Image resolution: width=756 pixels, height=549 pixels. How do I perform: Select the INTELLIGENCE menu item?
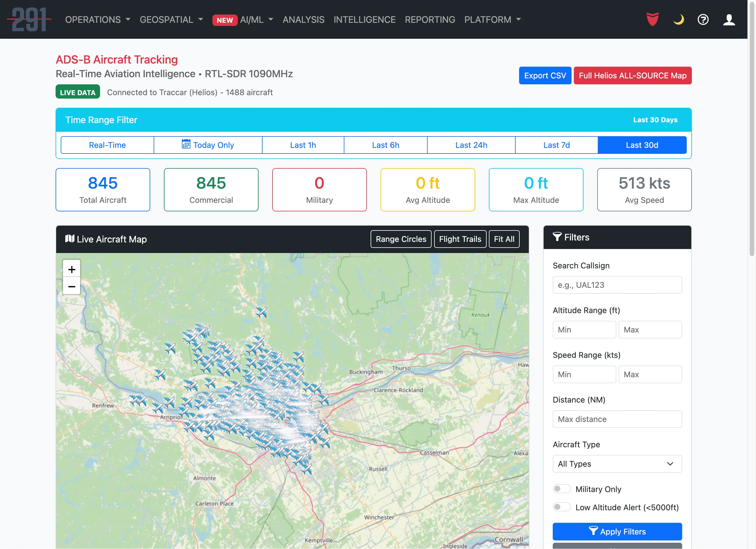365,20
